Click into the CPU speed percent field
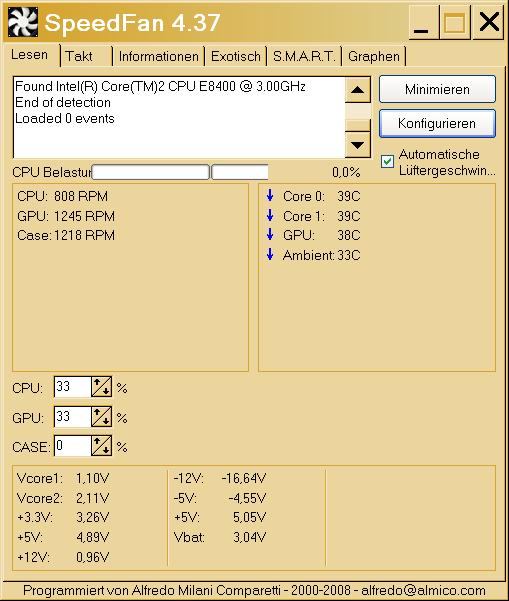The width and height of the screenshot is (509, 601). click(x=72, y=387)
